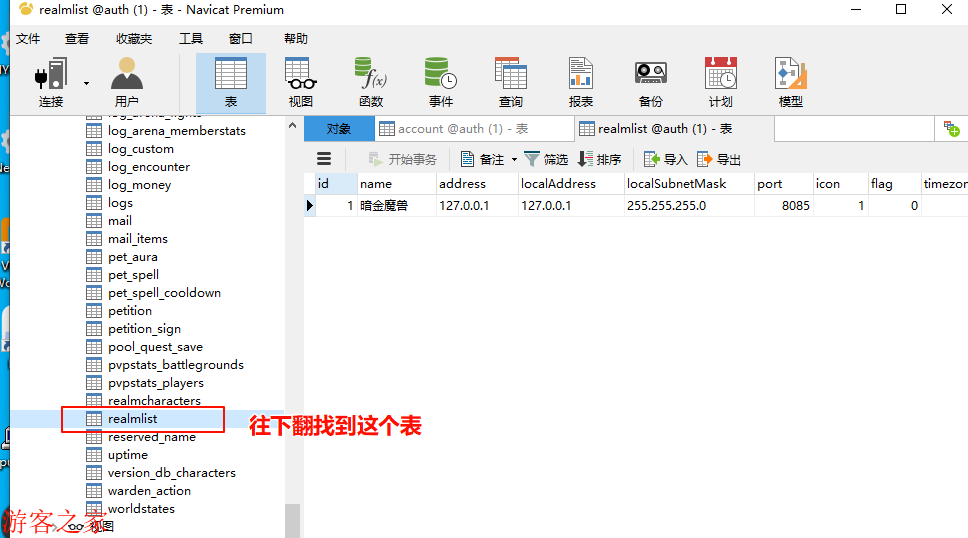
Task: Open the Function (函数) icon
Action: (x=371, y=76)
